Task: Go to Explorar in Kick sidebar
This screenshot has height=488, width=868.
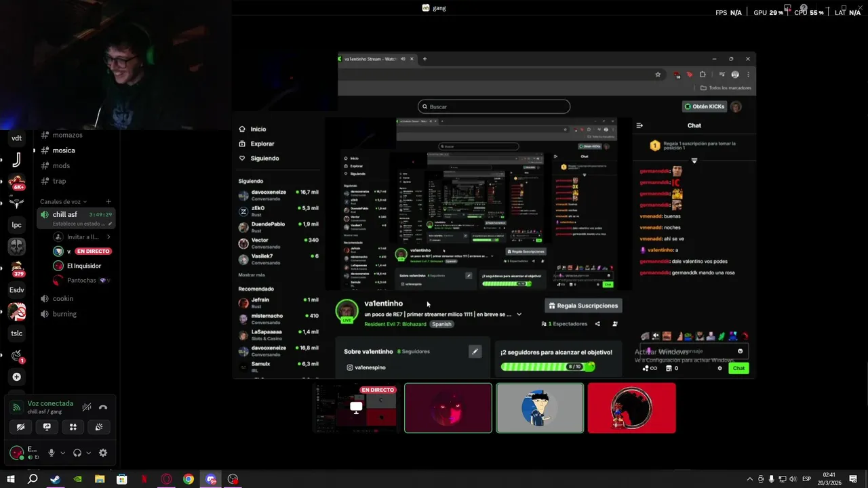Action: pos(256,144)
